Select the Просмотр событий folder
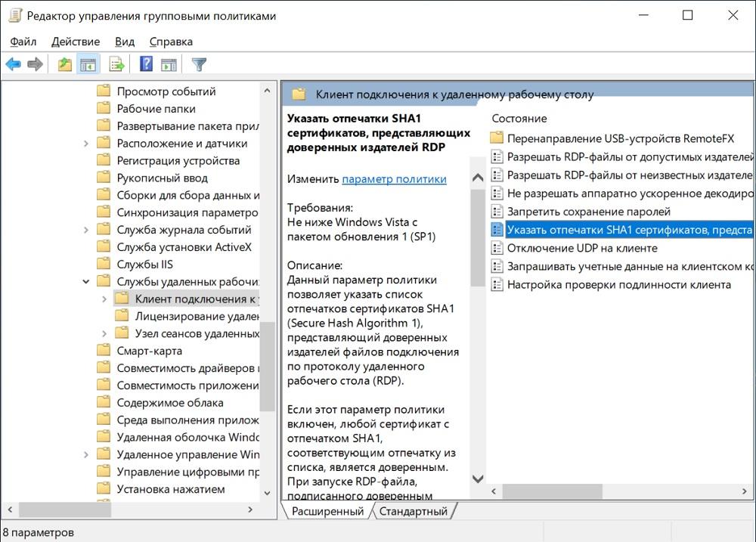756x542 pixels. pyautogui.click(x=166, y=91)
